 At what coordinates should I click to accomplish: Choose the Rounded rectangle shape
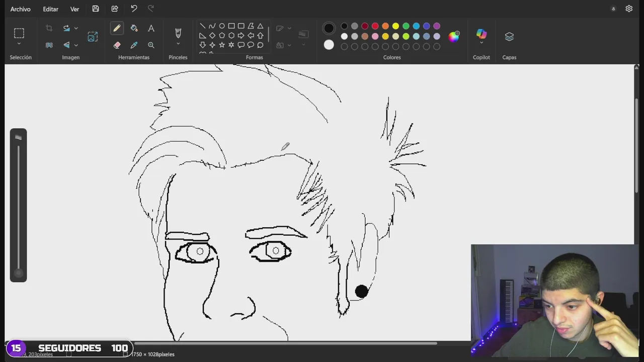point(241,26)
